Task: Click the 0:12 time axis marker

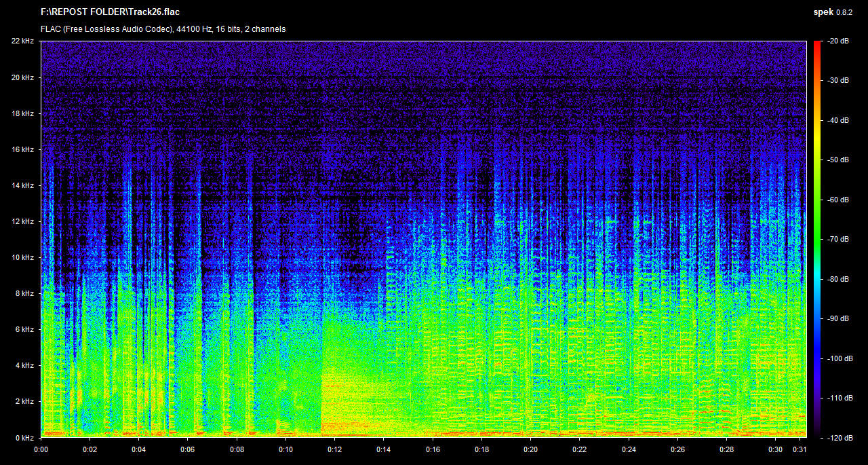Action: (x=334, y=449)
